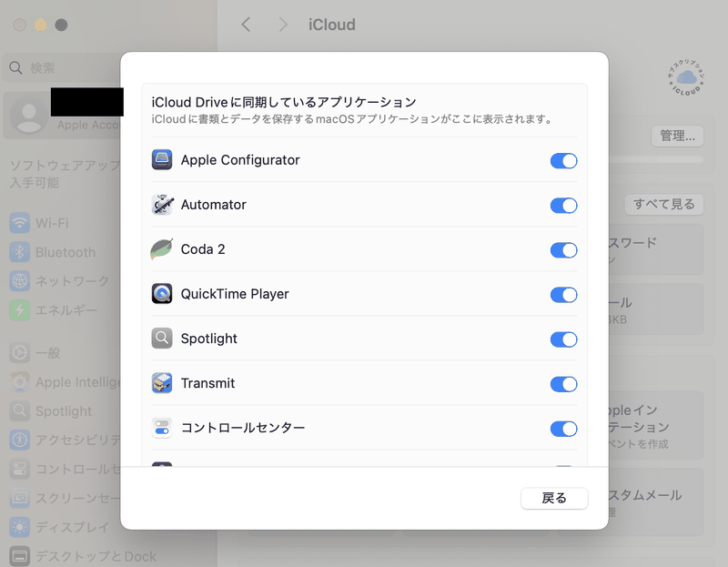Image resolution: width=728 pixels, height=567 pixels.
Task: Toggle the Spotlight sync switch
Action: (x=563, y=339)
